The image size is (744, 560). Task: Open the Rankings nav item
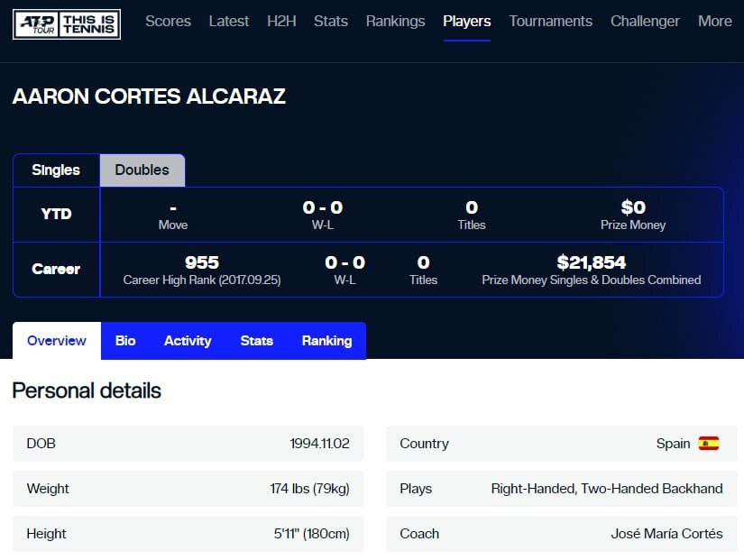point(395,21)
